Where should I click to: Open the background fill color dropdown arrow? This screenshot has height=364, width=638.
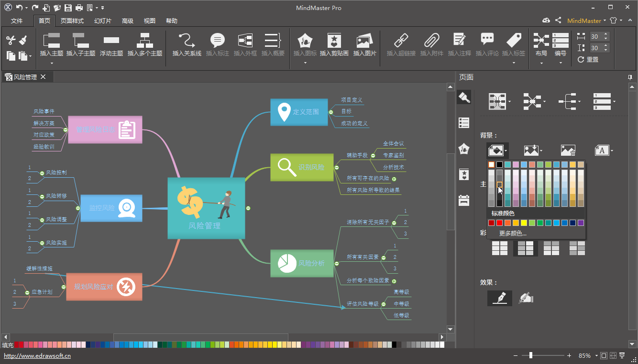[x=506, y=151]
